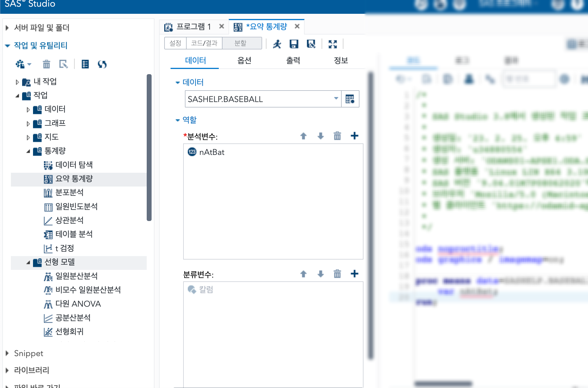Run the task with the running man icon

277,44
